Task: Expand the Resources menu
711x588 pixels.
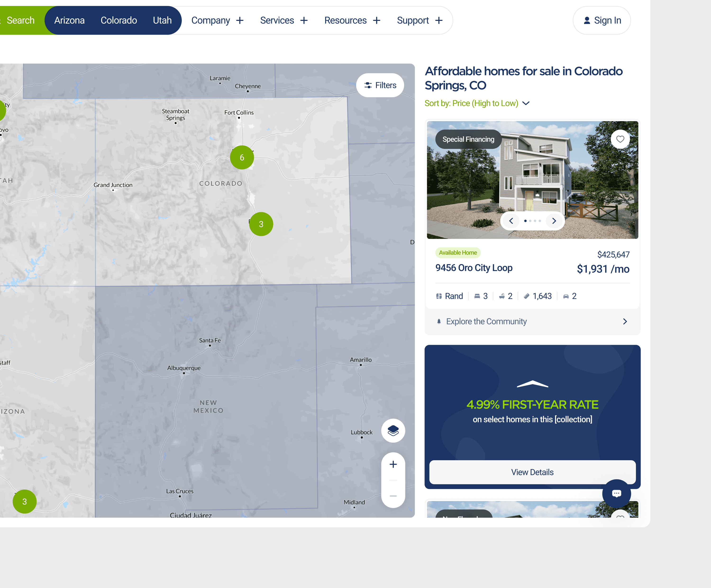Action: point(352,20)
